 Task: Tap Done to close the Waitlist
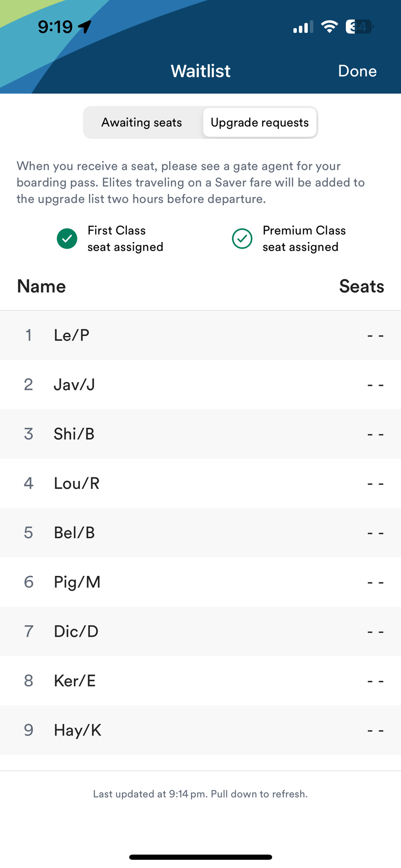point(357,71)
